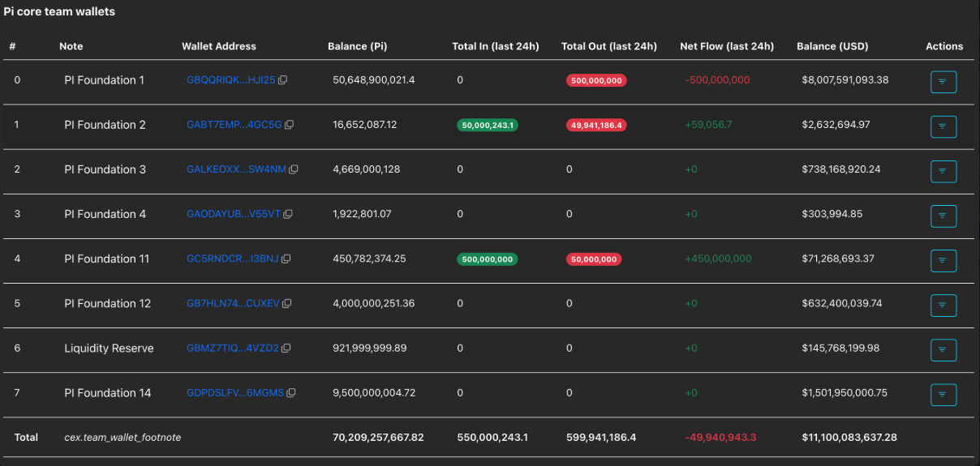Copy the PI Foundation 4 wallet address
Viewport: 980px width, 466px height.
tap(288, 214)
